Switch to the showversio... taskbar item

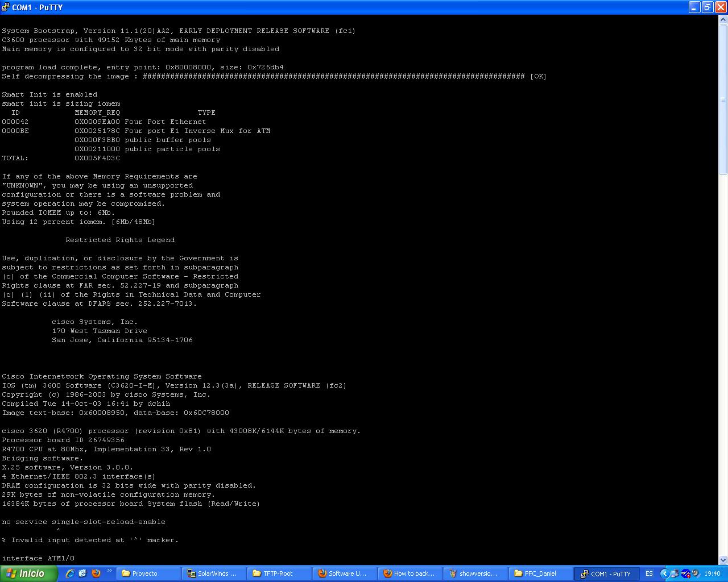475,573
